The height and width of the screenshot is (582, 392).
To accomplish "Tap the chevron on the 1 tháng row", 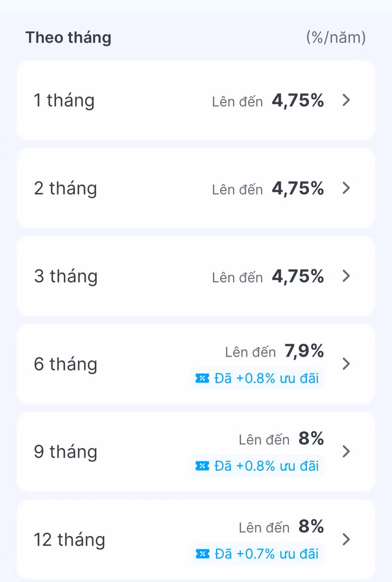I will point(346,100).
